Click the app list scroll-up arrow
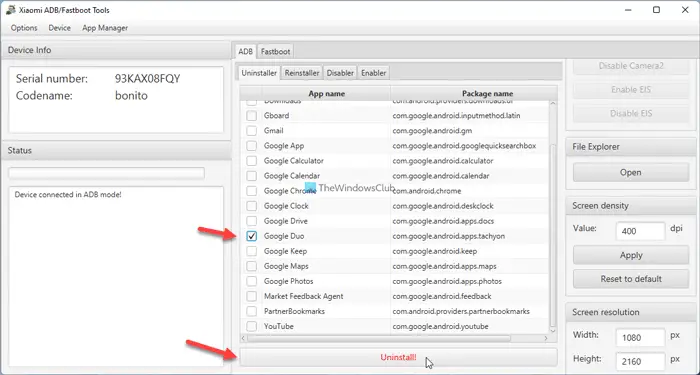 553,104
